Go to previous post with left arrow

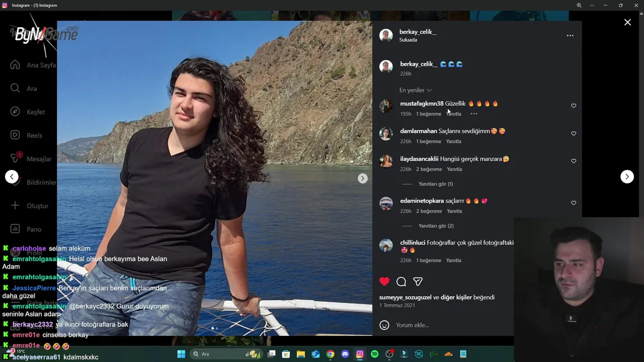12,176
